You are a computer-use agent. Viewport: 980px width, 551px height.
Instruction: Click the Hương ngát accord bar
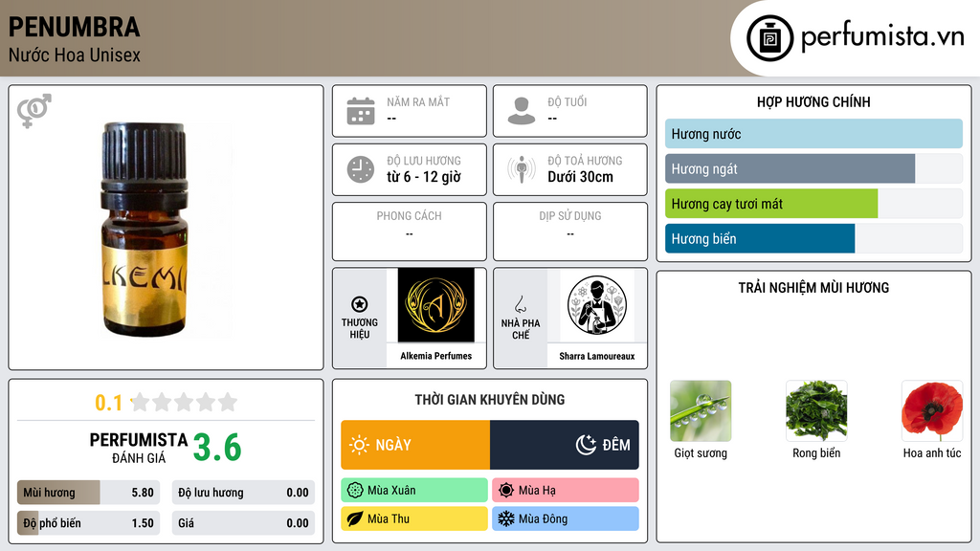[813, 168]
